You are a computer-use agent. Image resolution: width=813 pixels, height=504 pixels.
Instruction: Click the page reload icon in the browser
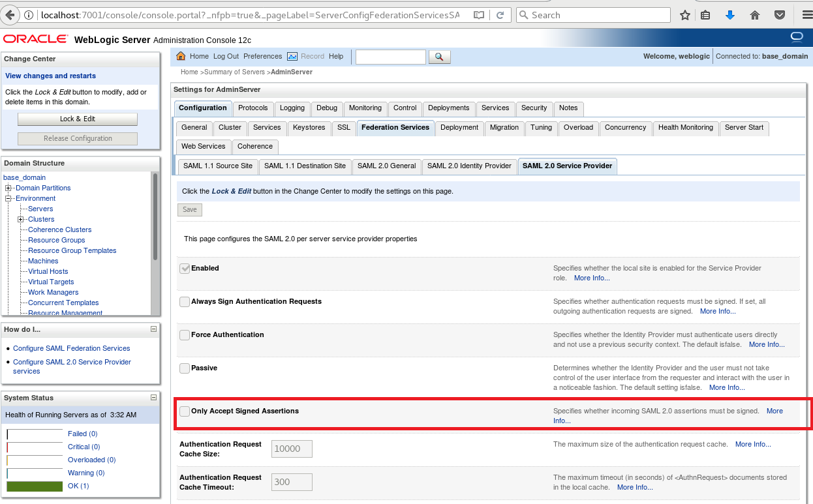point(499,14)
